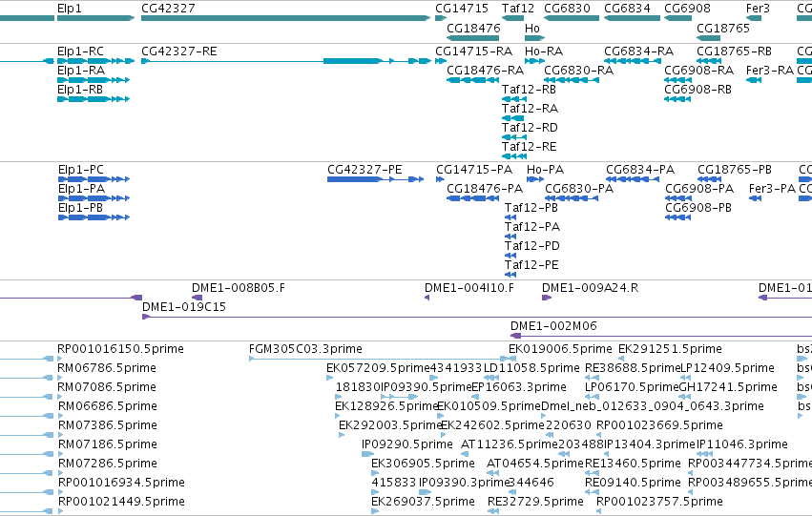Select the CG18476-RA transcript label
Image resolution: width=812 pixels, height=516 pixels.
(x=486, y=71)
